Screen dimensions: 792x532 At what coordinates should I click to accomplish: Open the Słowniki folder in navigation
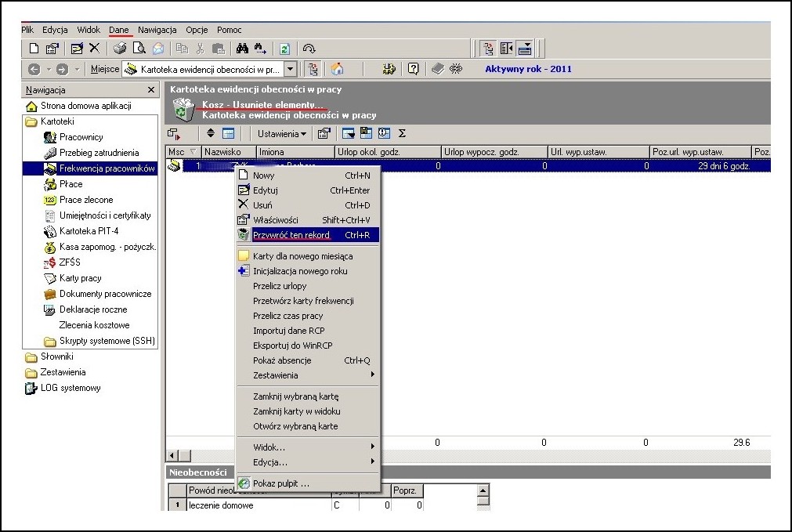click(56, 356)
